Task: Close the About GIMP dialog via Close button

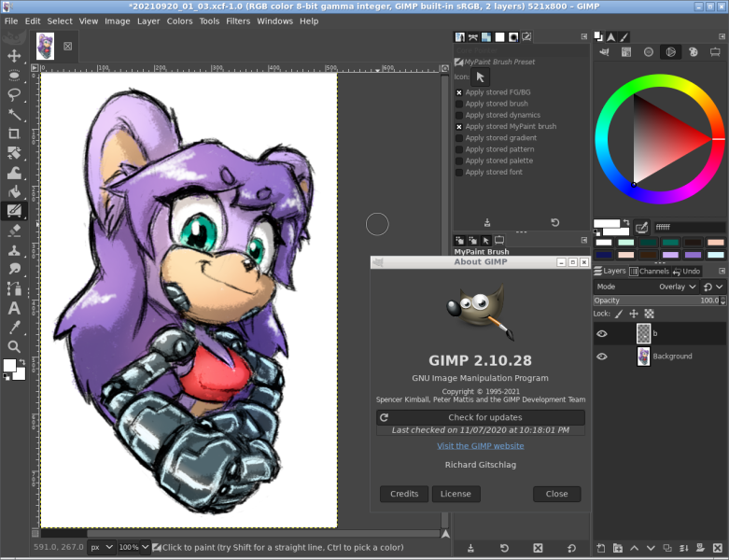Action: coord(556,494)
